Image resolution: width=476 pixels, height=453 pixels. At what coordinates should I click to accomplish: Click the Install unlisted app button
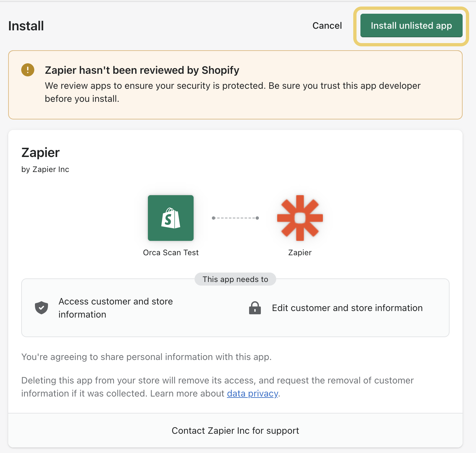point(411,26)
